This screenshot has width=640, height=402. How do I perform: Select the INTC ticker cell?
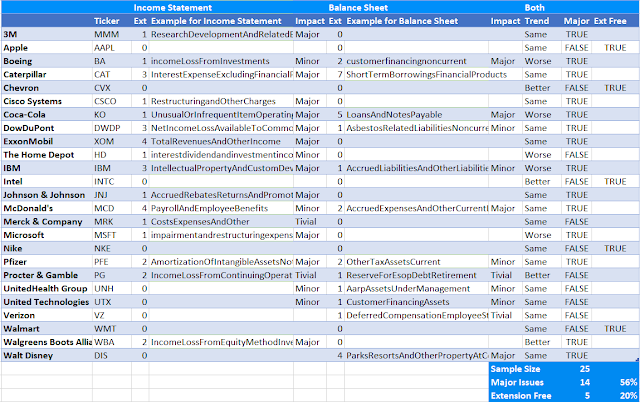point(112,182)
